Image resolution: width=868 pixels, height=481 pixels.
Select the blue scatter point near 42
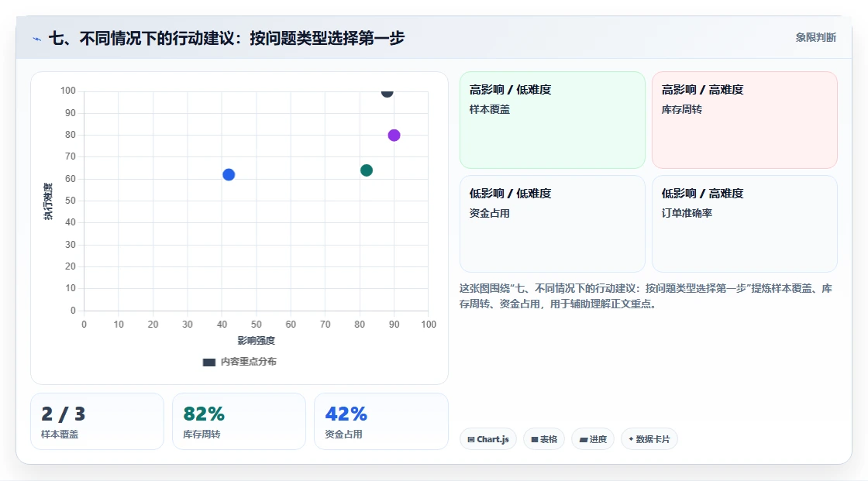pyautogui.click(x=229, y=175)
